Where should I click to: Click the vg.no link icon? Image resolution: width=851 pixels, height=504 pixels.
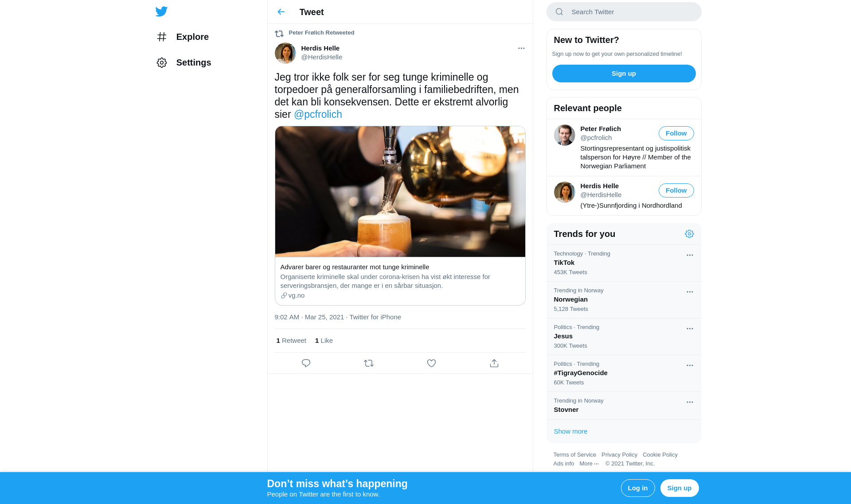click(284, 295)
